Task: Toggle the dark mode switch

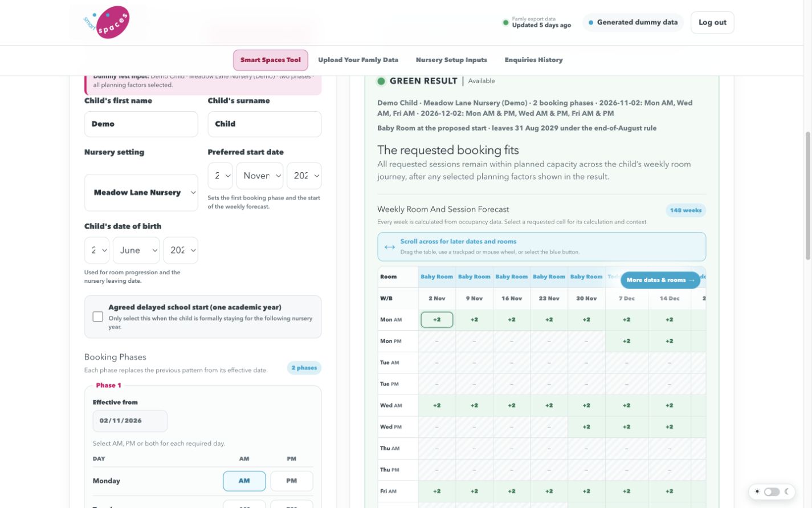Action: (772, 491)
